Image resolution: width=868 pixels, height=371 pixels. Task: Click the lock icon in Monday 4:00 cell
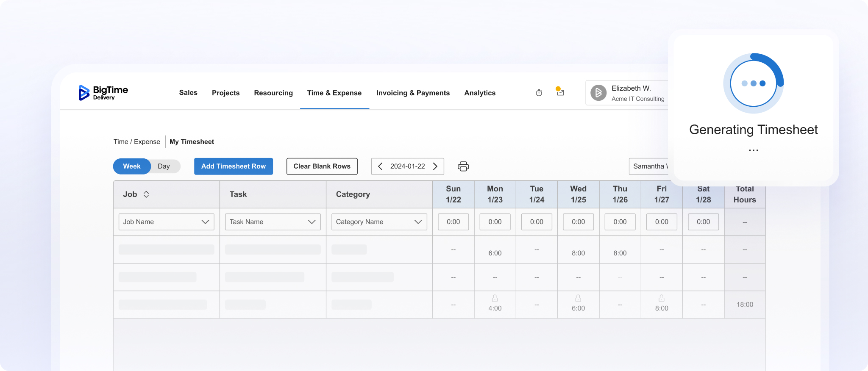pyautogui.click(x=495, y=299)
